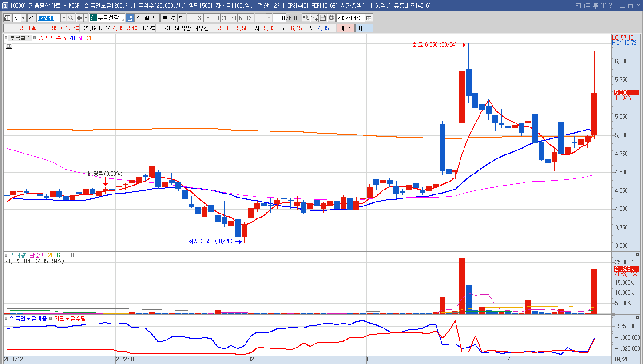Click the screen number 1 icon

tap(5, 5)
